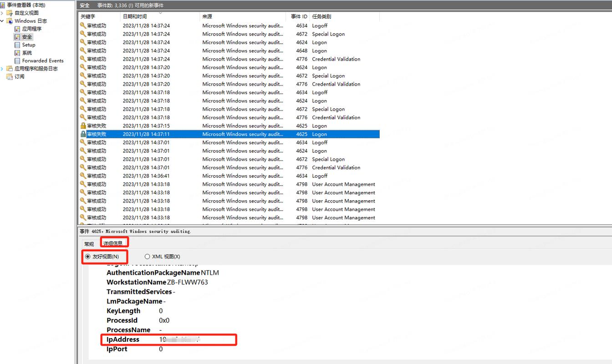Click key icon of 14:37:01 Special Logon event

point(83,159)
